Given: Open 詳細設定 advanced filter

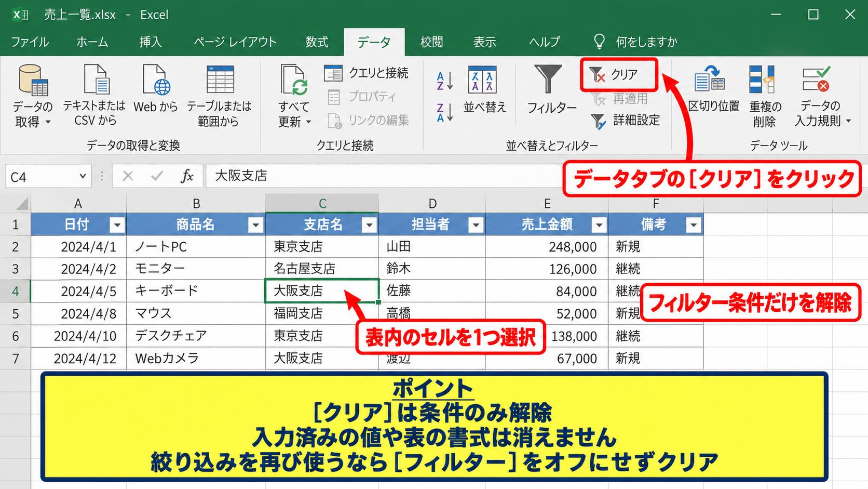Looking at the screenshot, I should point(626,121).
